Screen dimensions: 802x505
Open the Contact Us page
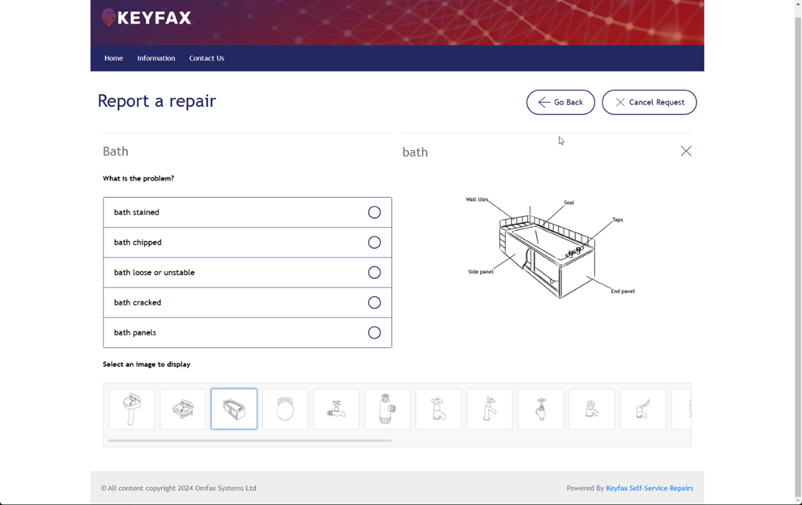[207, 58]
